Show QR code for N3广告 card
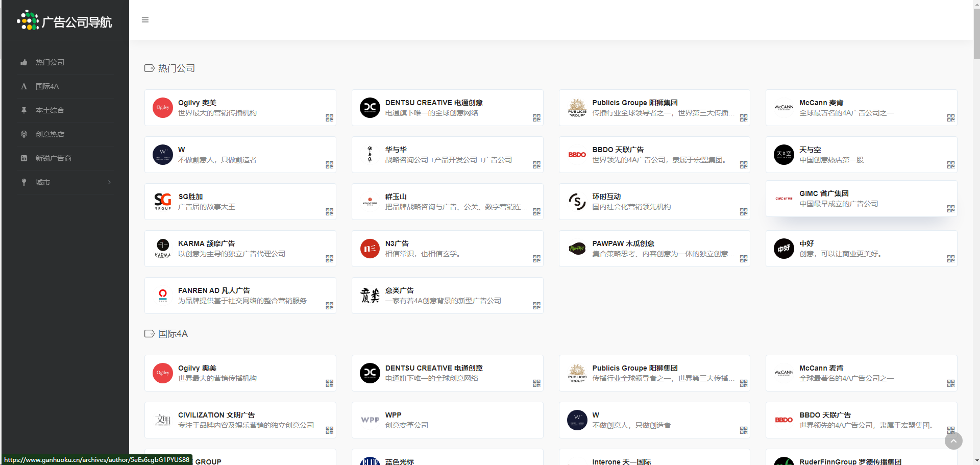 click(x=536, y=259)
